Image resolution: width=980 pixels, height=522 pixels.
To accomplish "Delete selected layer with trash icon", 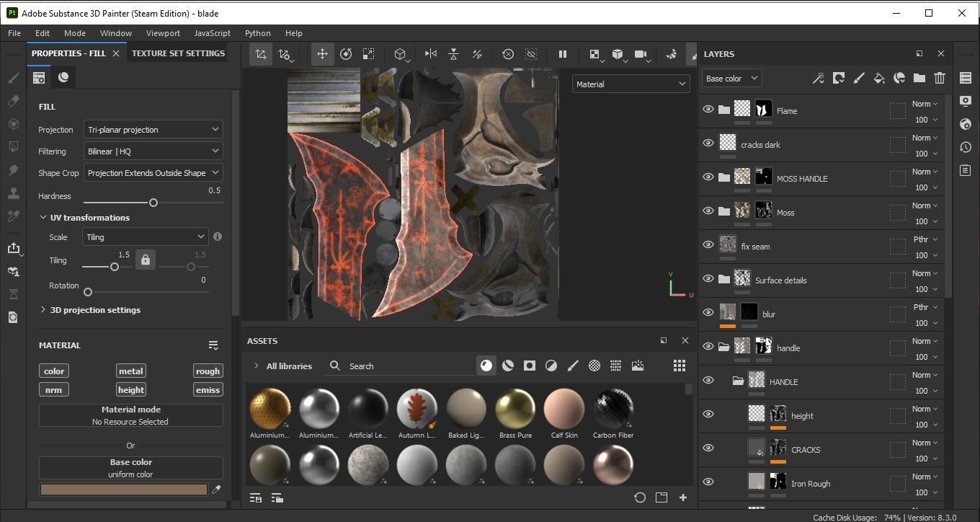I will click(x=940, y=78).
